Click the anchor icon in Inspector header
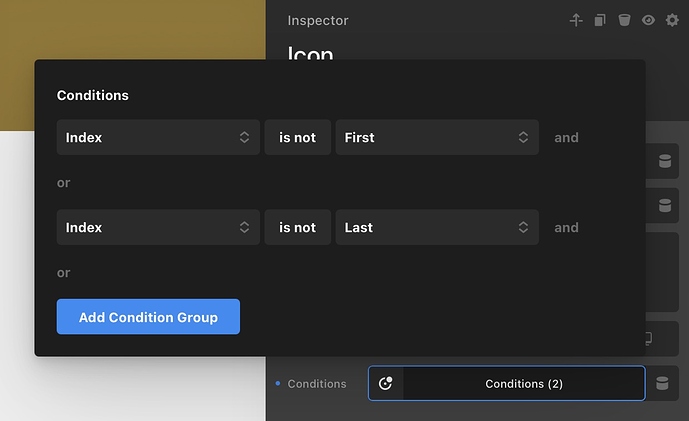The height and width of the screenshot is (421, 689). tap(576, 20)
